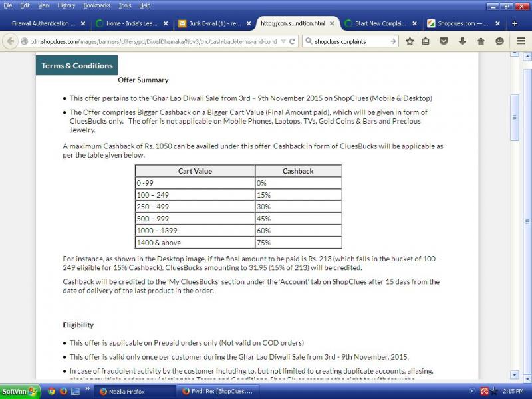This screenshot has height=399, width=532.
Task: Click the Offer Summary heading
Action: point(143,80)
